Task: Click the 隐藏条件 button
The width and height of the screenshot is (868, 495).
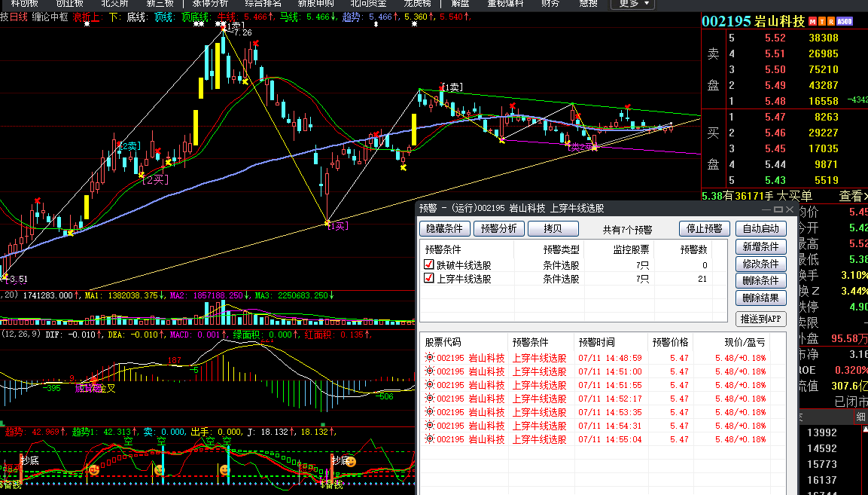Action: pos(445,228)
